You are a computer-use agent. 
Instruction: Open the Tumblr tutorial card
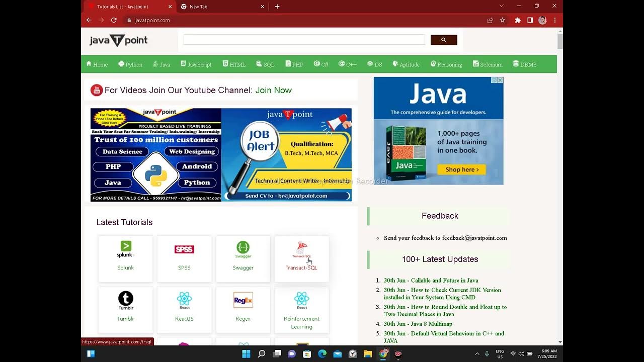click(x=125, y=309)
